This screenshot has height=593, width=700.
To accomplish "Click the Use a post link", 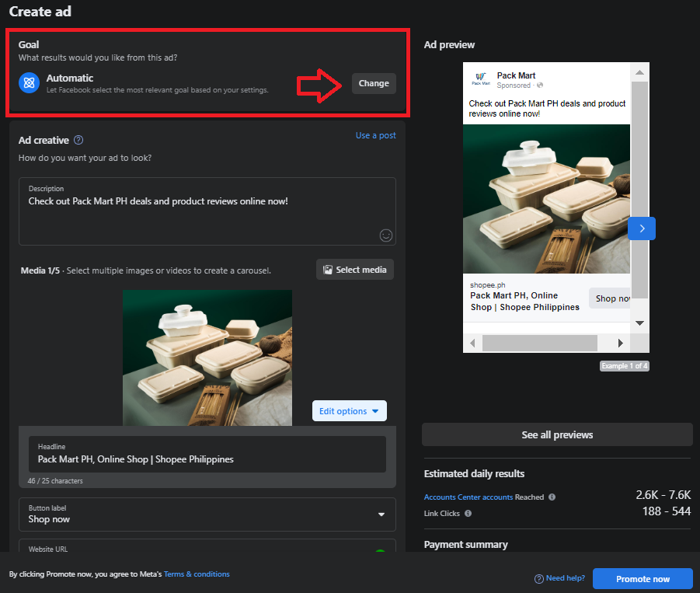I will 375,135.
